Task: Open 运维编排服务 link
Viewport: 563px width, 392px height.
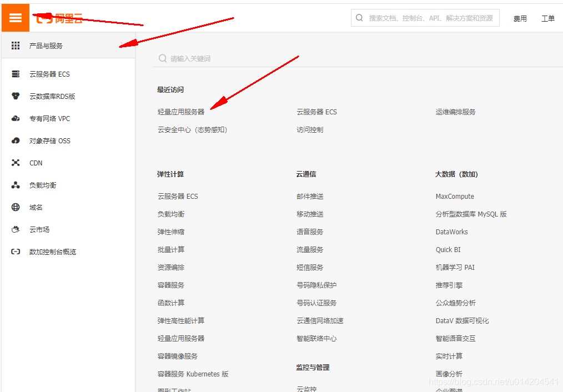Action: point(456,112)
